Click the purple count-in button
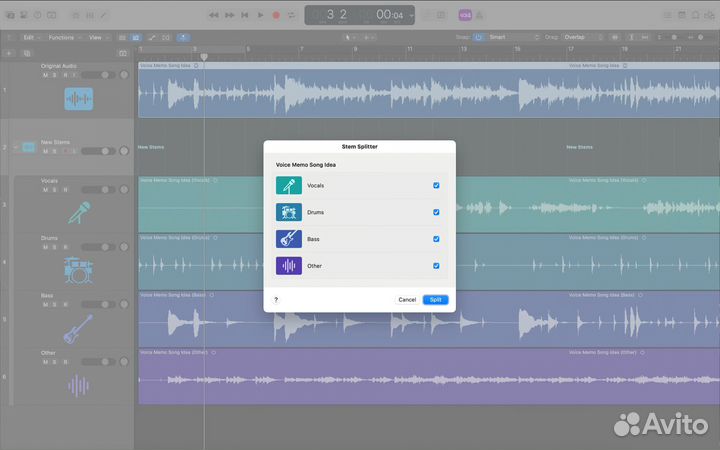This screenshot has width=720, height=450. pyautogui.click(x=465, y=15)
